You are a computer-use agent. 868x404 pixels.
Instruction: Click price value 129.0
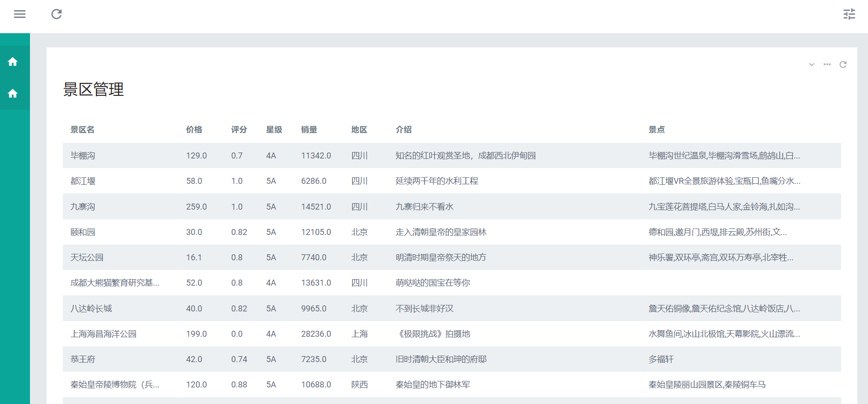point(196,156)
